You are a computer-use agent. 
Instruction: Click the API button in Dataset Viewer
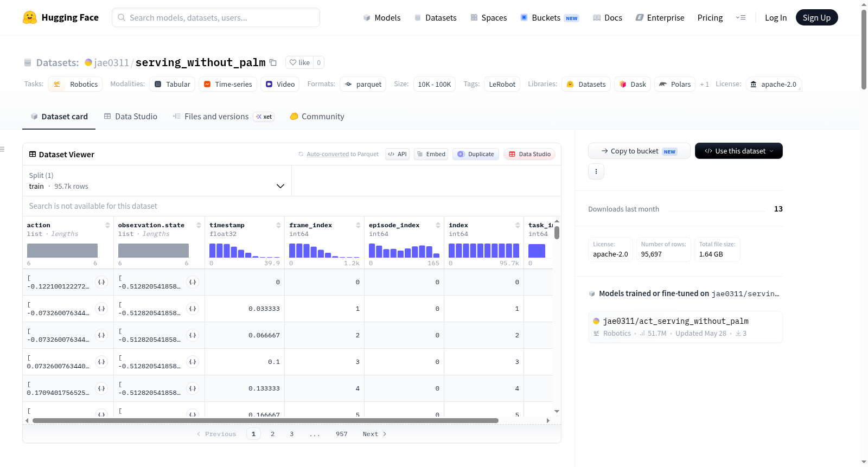point(397,154)
